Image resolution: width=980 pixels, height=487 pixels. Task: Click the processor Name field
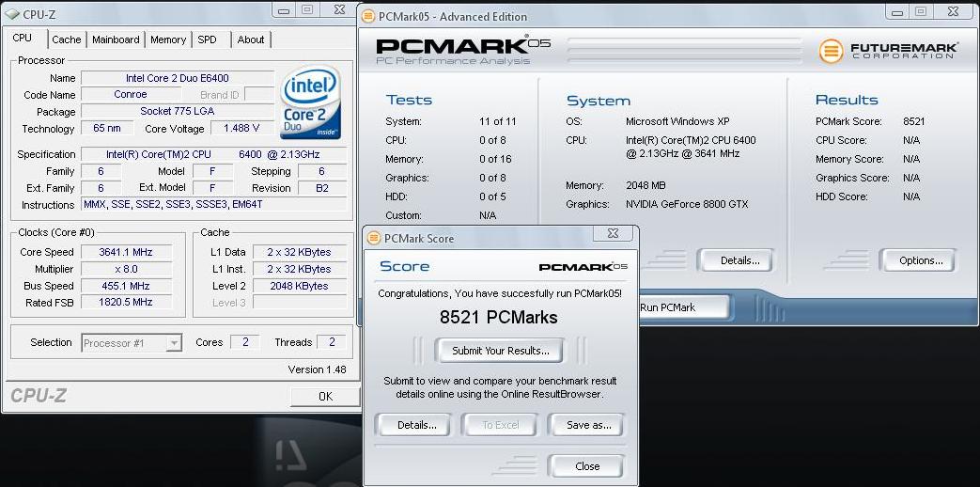tap(178, 78)
